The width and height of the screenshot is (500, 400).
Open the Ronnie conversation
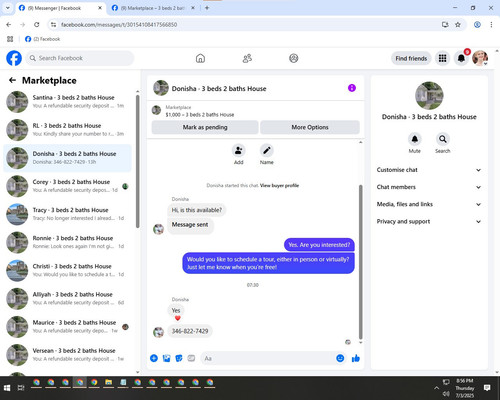67,242
